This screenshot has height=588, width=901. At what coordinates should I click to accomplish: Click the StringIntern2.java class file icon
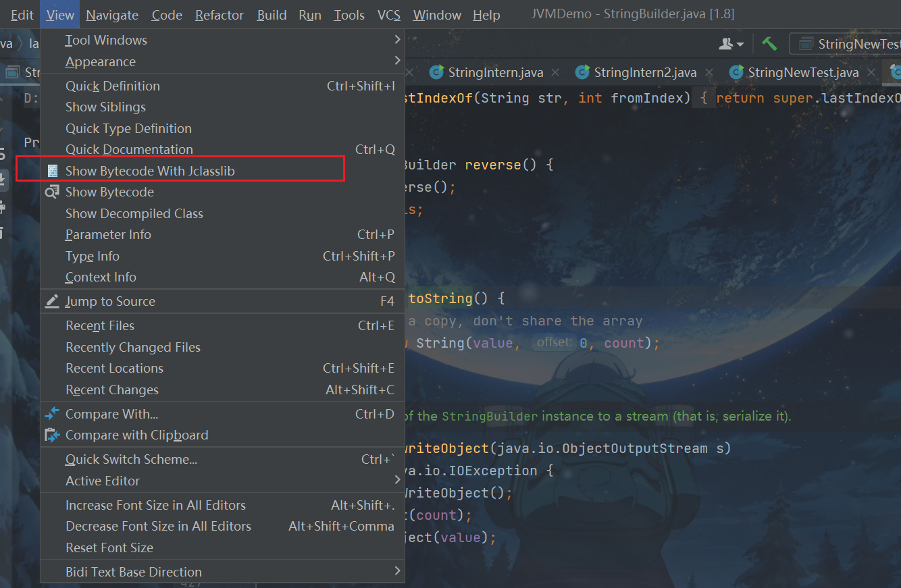tap(582, 72)
